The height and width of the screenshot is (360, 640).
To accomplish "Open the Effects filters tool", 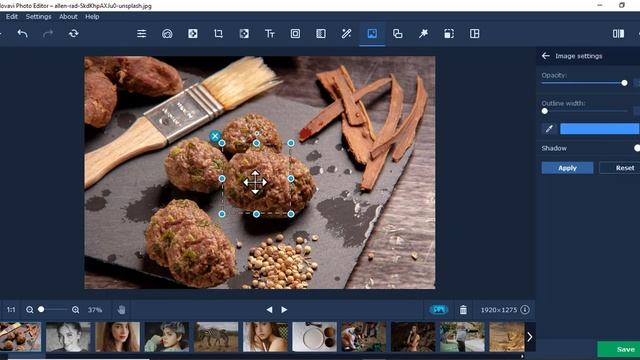I will pyautogui.click(x=193, y=33).
